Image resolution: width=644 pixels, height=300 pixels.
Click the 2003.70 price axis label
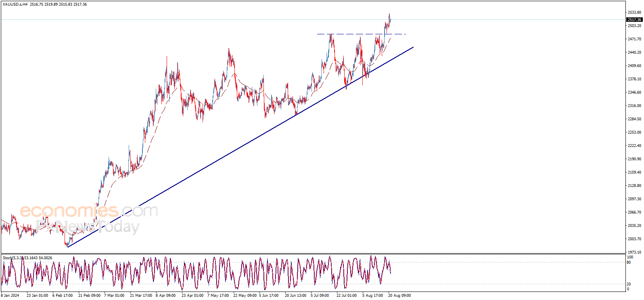634,239
